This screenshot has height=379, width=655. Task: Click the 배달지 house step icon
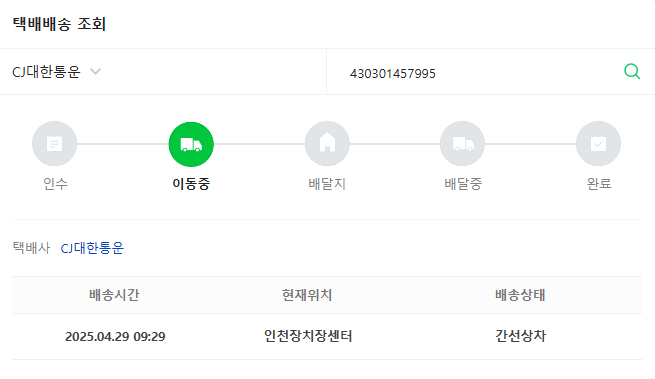pos(327,144)
